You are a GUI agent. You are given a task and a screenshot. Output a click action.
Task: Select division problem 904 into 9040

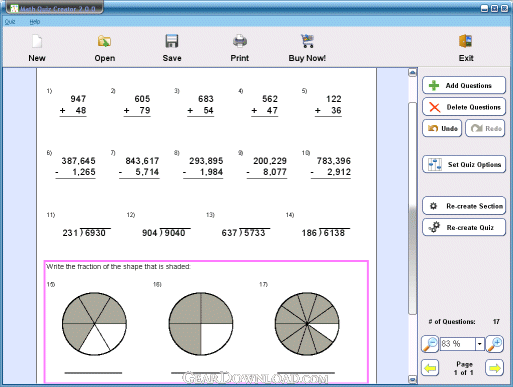pyautogui.click(x=166, y=232)
